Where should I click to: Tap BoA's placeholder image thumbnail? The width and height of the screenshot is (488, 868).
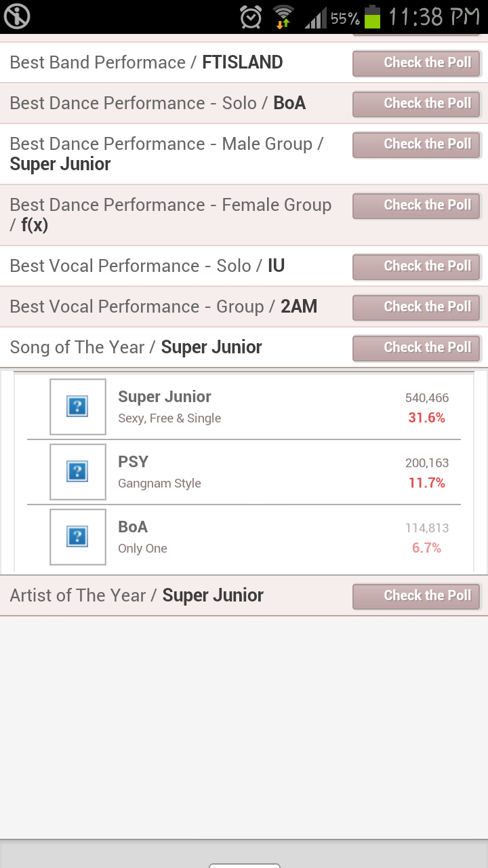click(x=78, y=537)
